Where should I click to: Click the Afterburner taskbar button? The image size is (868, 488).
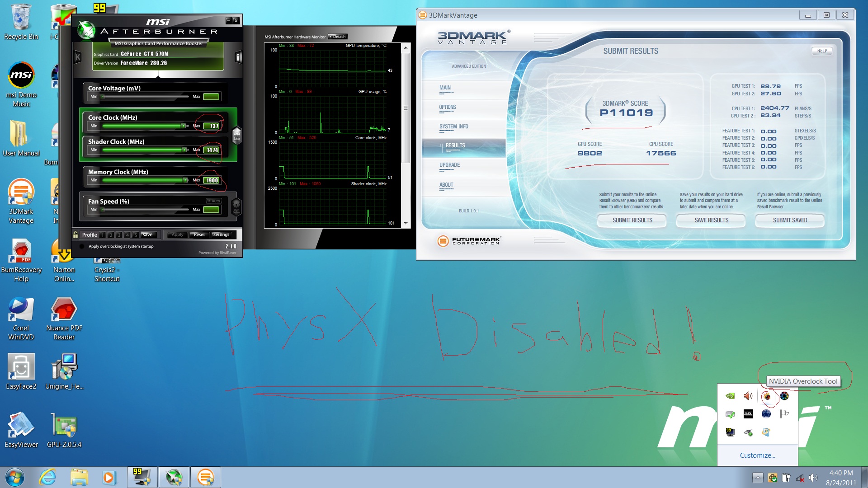[x=174, y=477]
